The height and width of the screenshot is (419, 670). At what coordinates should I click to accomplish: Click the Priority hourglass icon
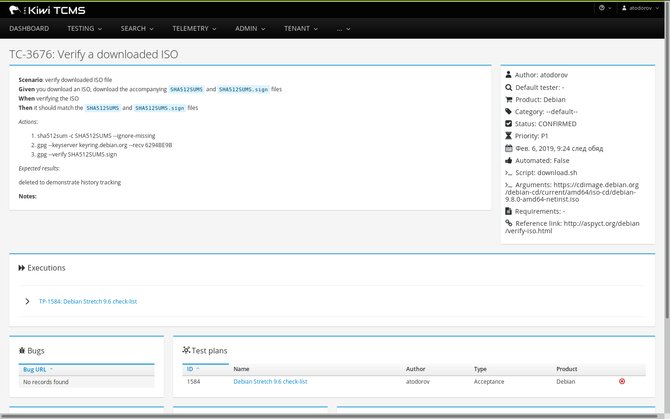tap(508, 136)
